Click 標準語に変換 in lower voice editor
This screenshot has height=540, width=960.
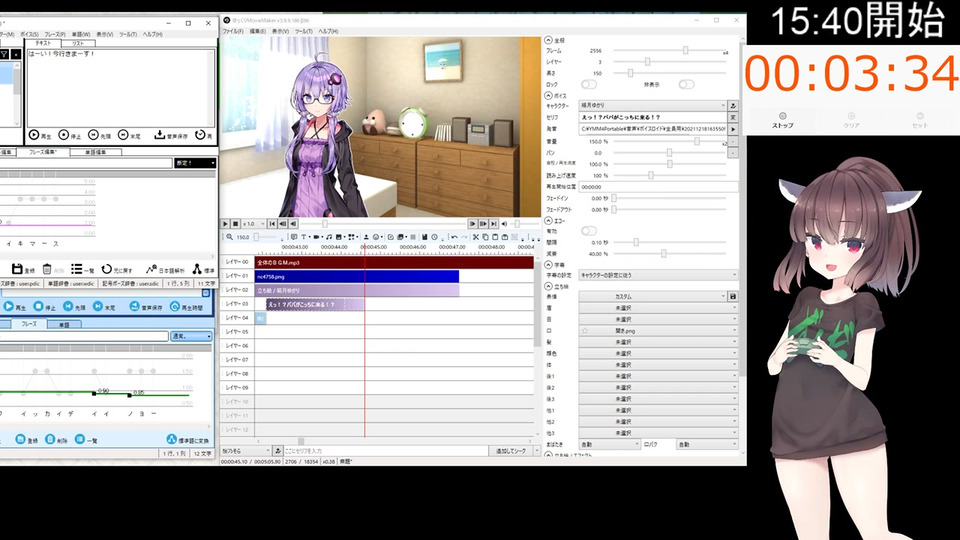point(188,440)
